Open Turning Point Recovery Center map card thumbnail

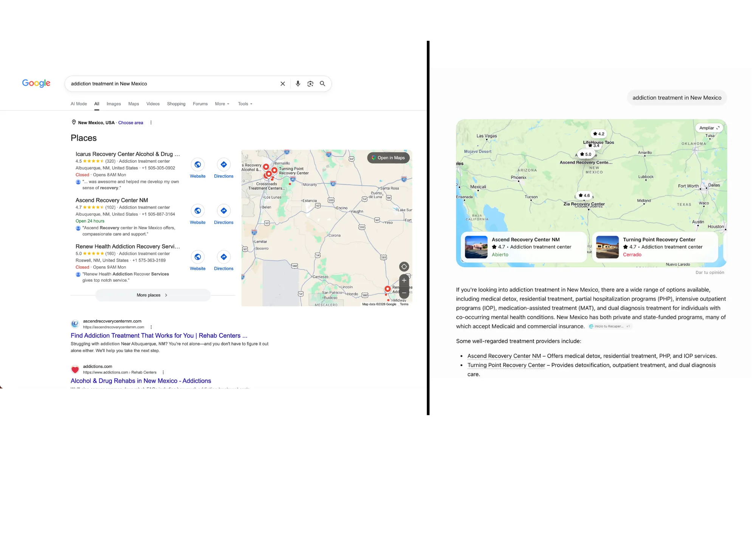coord(607,247)
